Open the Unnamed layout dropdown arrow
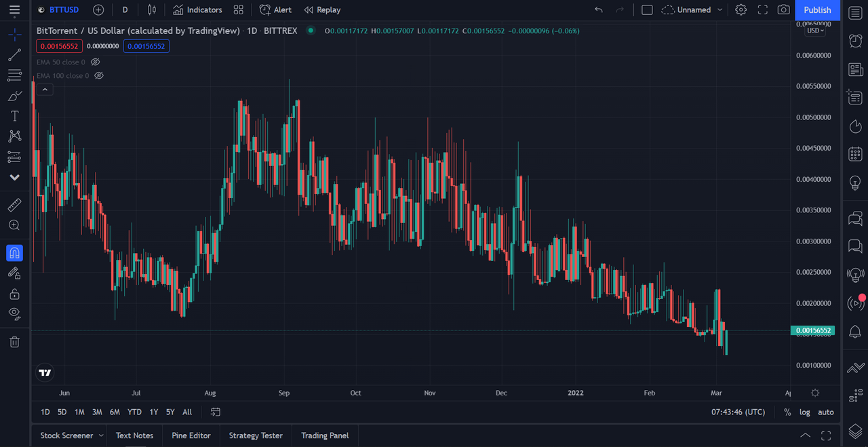868x447 pixels. pos(720,9)
